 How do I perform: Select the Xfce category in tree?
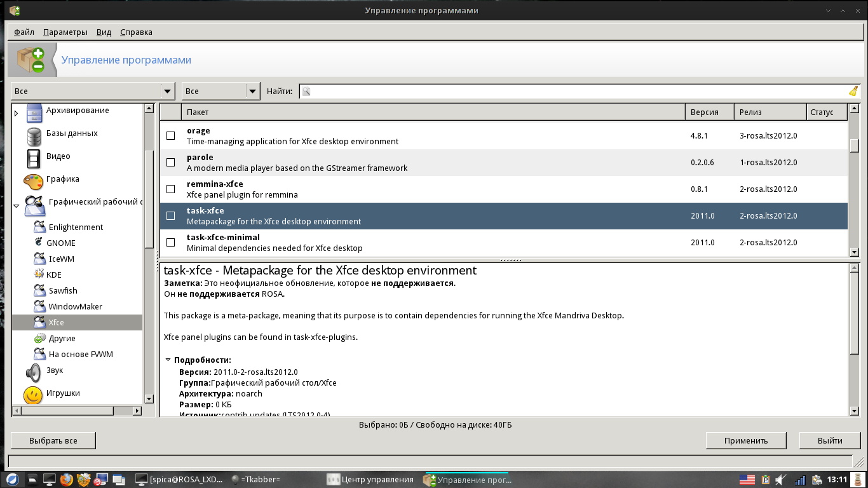(x=77, y=322)
